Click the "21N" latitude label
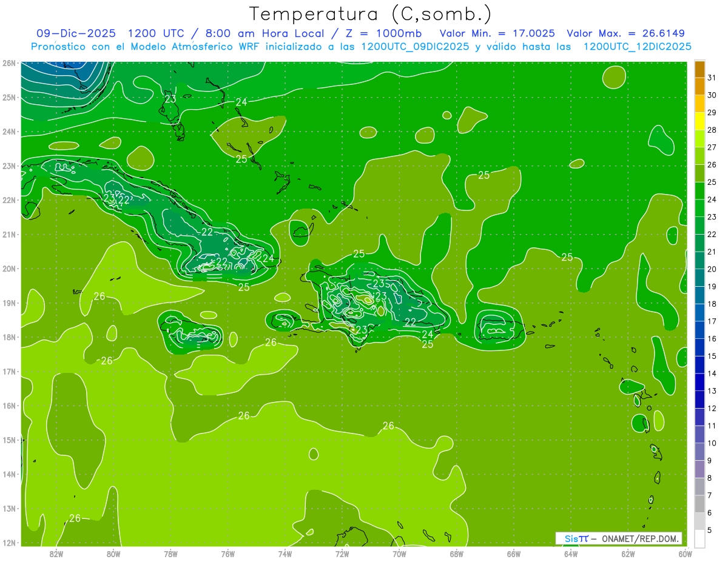 [9, 235]
